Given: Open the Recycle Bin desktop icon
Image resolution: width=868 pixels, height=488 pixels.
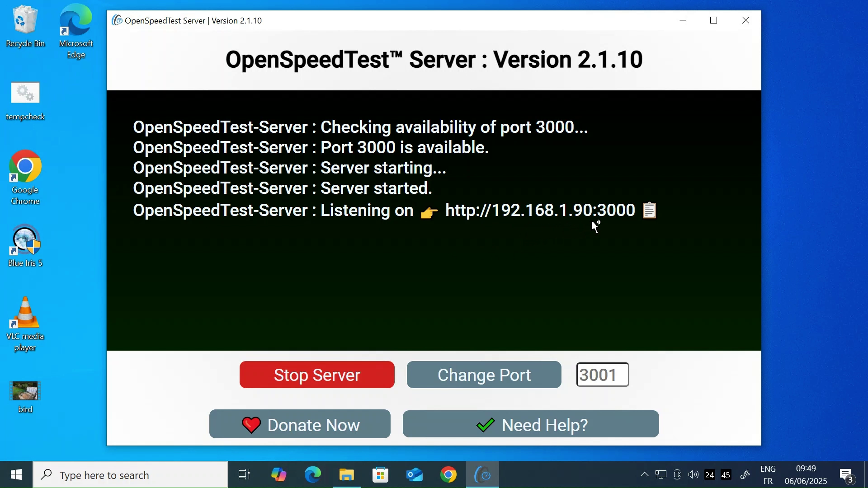Looking at the screenshot, I should click(25, 26).
